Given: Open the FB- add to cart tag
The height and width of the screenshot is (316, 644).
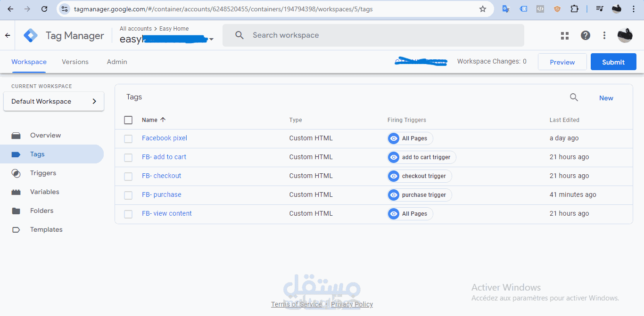Looking at the screenshot, I should pos(164,157).
